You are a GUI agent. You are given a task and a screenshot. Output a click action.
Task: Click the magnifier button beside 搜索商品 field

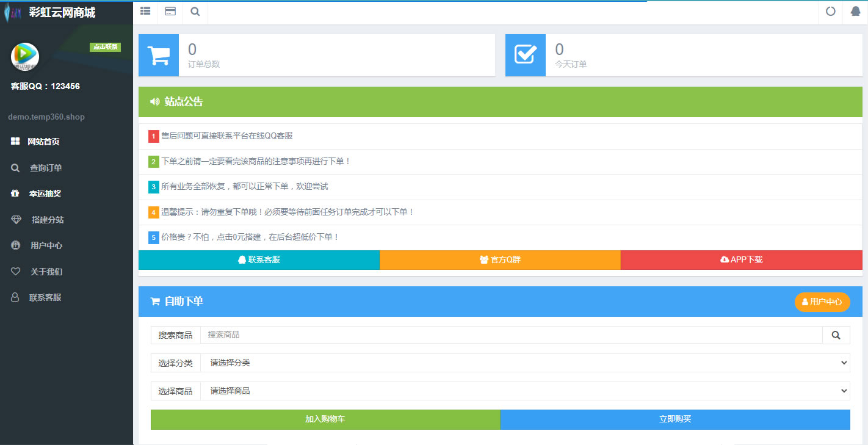[836, 335]
